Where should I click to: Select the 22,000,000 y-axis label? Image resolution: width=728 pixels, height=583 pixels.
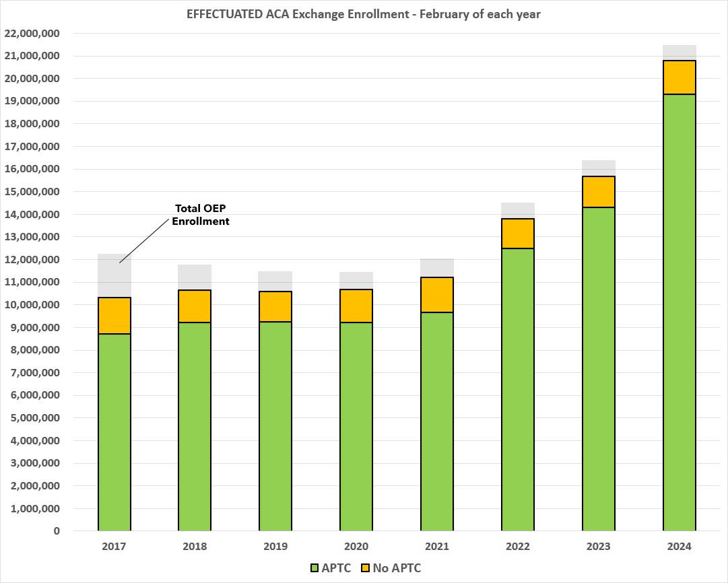(31, 34)
